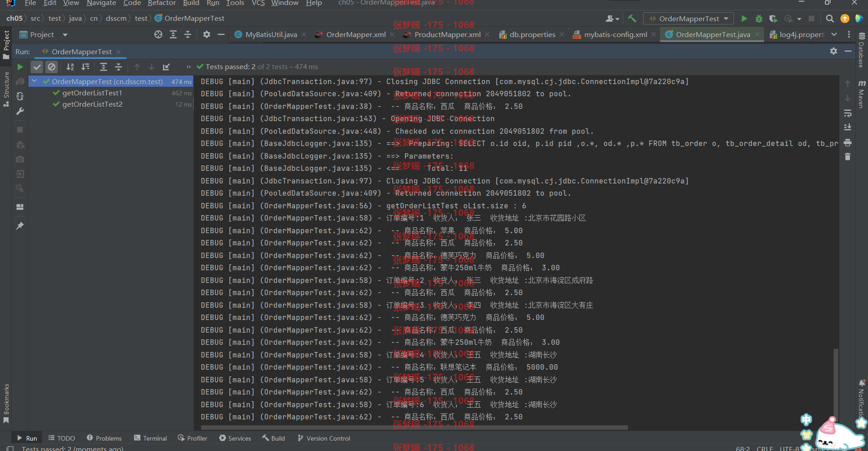Open editor tabs more options menu
Screen dimensions: 868x451
pyautogui.click(x=849, y=34)
